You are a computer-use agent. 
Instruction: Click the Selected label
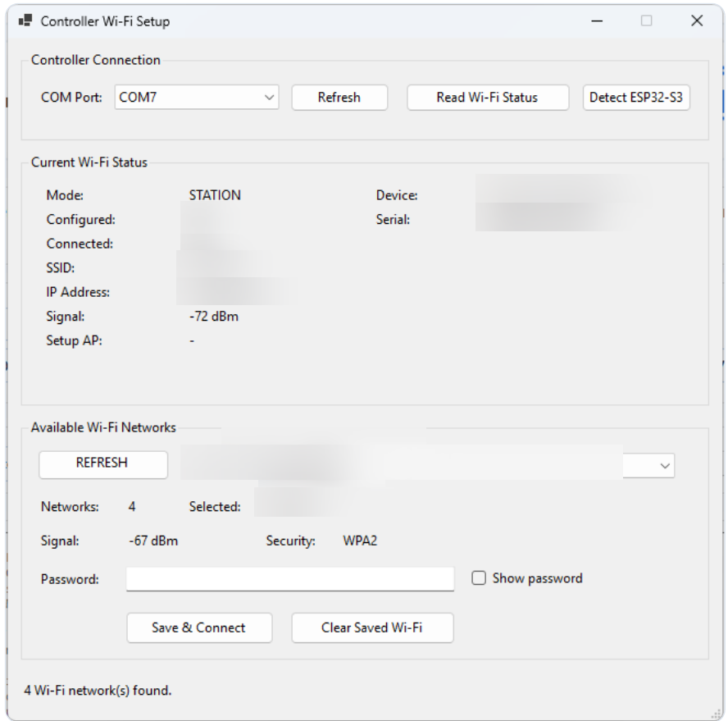(215, 506)
